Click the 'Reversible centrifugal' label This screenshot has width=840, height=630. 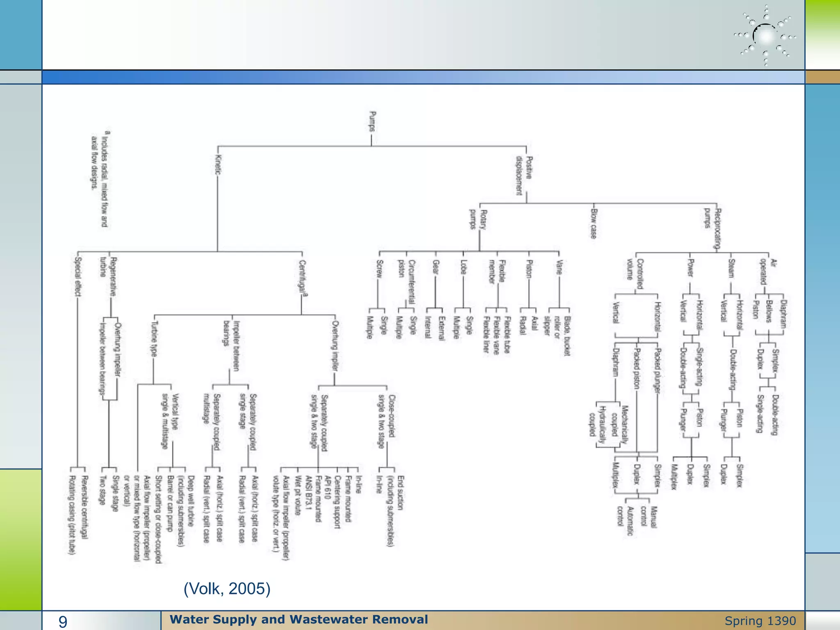[x=84, y=507]
